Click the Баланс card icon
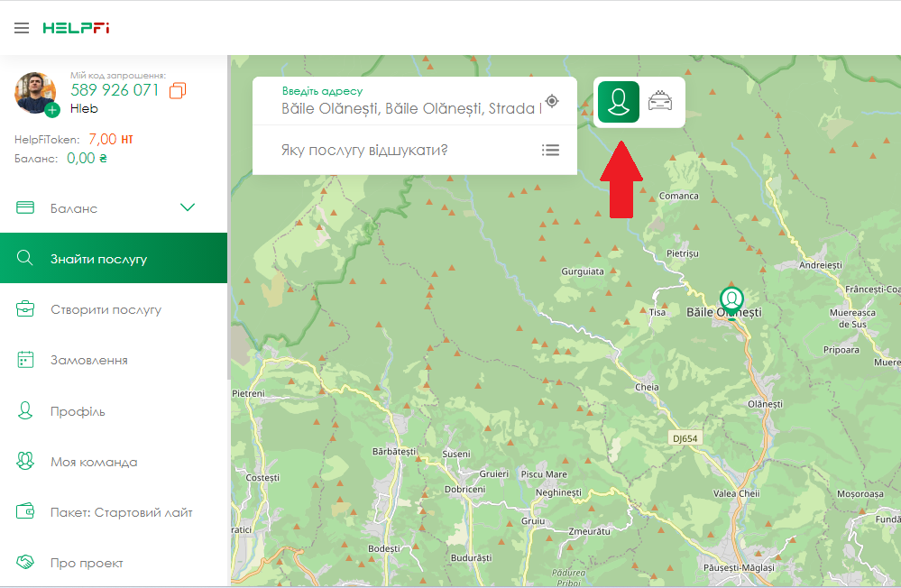 click(x=25, y=208)
